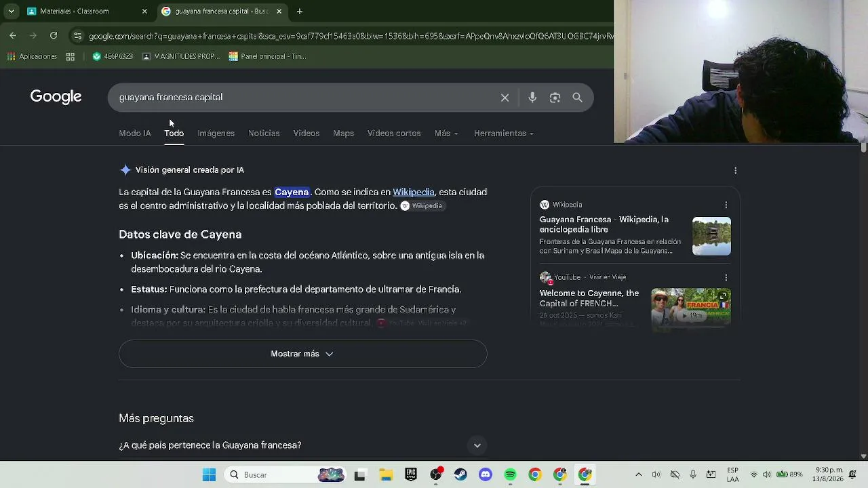The width and height of the screenshot is (868, 488).
Task: Click the address bar URL field
Action: 350,36
